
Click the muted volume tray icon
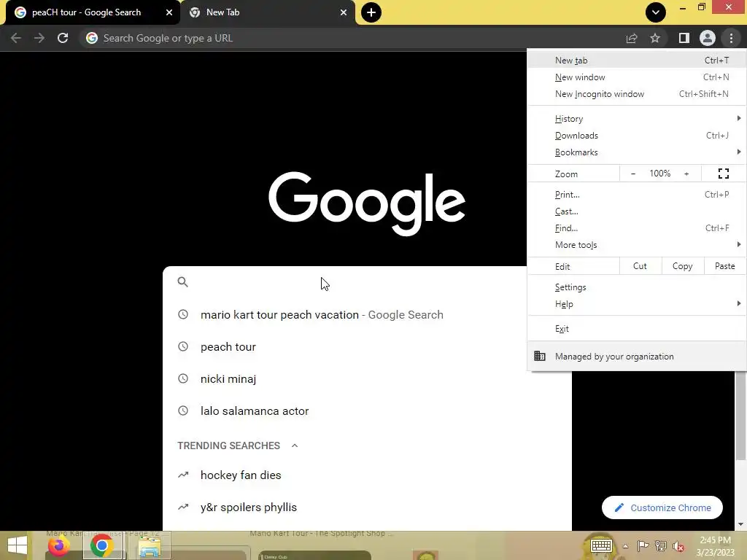click(x=678, y=546)
